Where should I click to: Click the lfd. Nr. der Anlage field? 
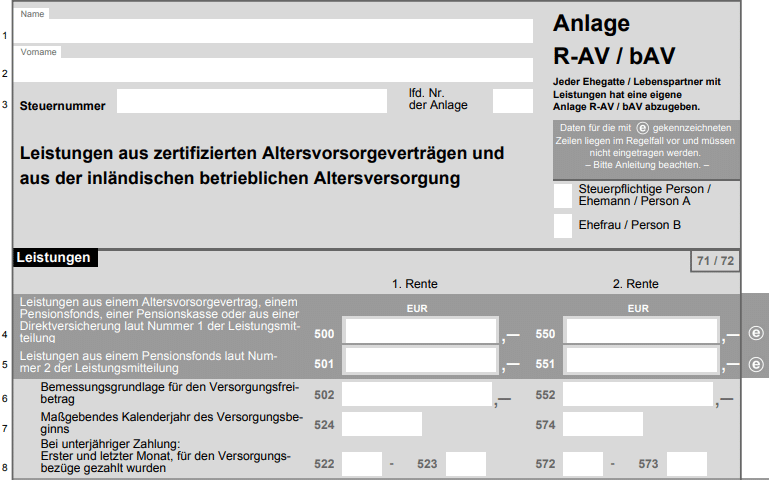click(513, 101)
